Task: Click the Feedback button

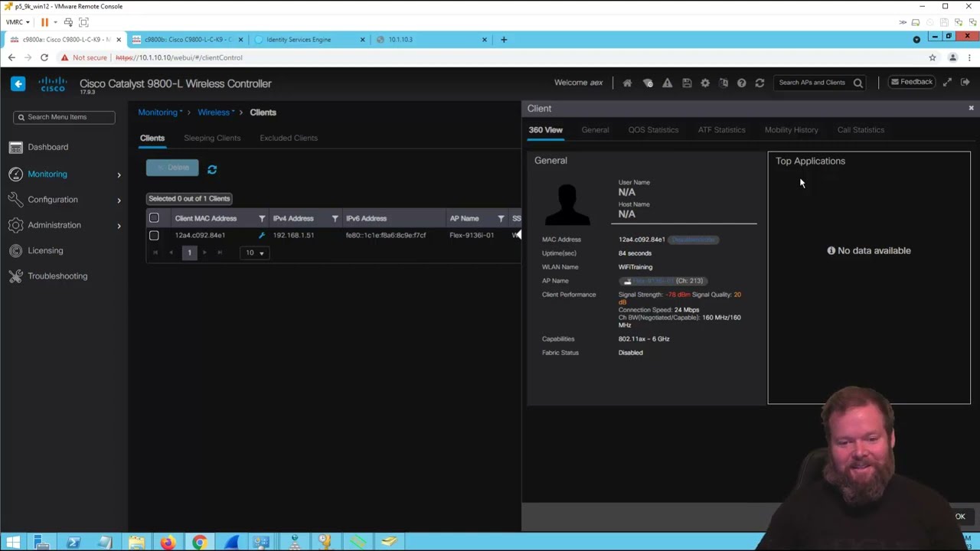Action: pos(911,82)
